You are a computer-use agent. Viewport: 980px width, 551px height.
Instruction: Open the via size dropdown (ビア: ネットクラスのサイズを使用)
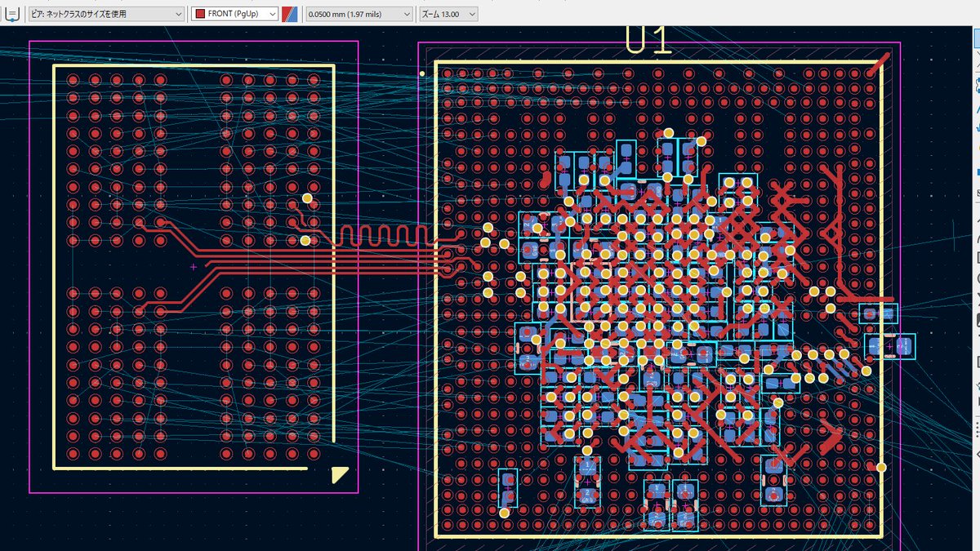(x=105, y=14)
